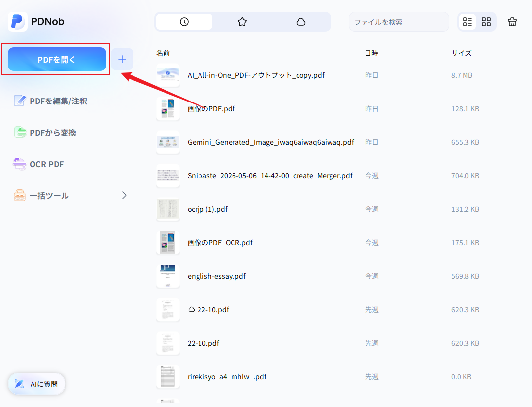Click the 175.1 KB size value
The height and width of the screenshot is (407, 532).
[x=465, y=243]
